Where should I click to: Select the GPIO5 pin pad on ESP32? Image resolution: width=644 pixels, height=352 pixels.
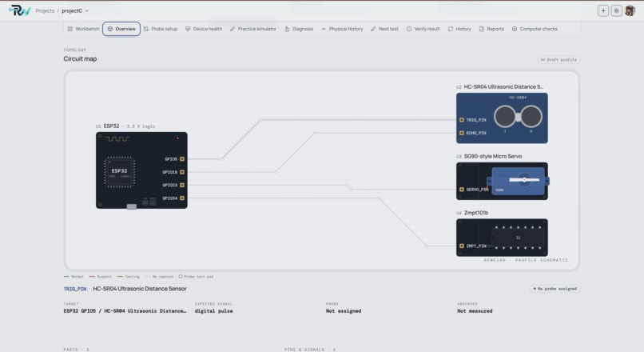click(182, 158)
